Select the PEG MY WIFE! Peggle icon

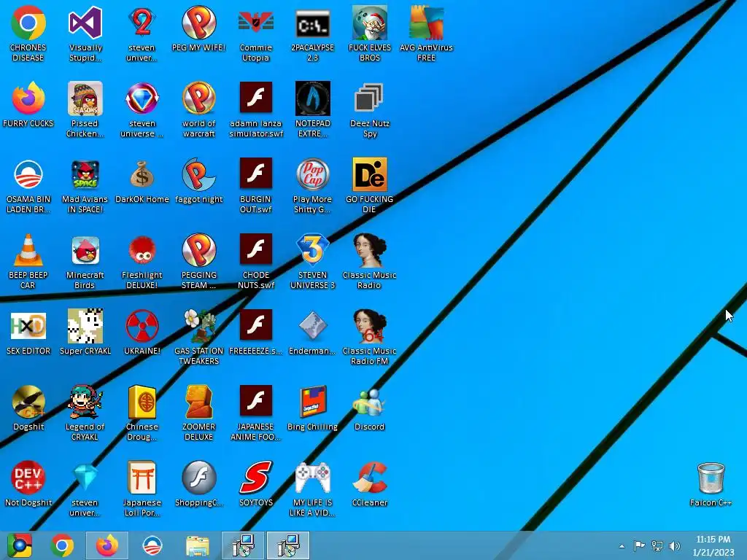click(198, 23)
